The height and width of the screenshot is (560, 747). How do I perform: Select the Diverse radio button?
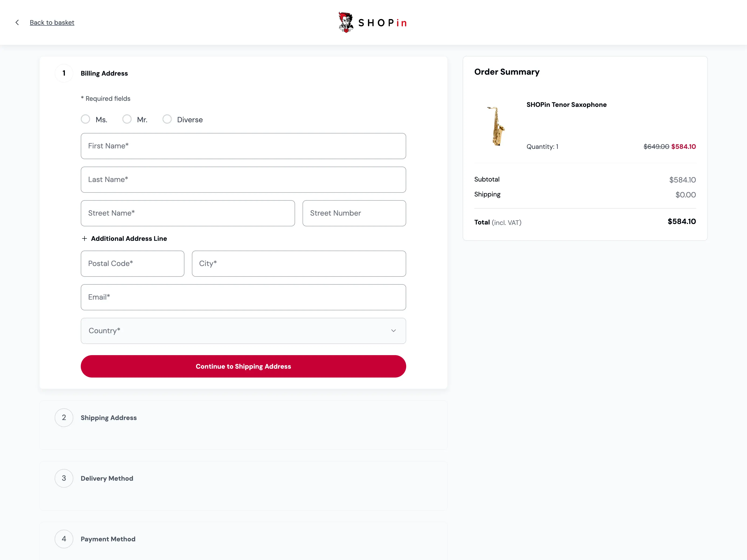tap(167, 119)
